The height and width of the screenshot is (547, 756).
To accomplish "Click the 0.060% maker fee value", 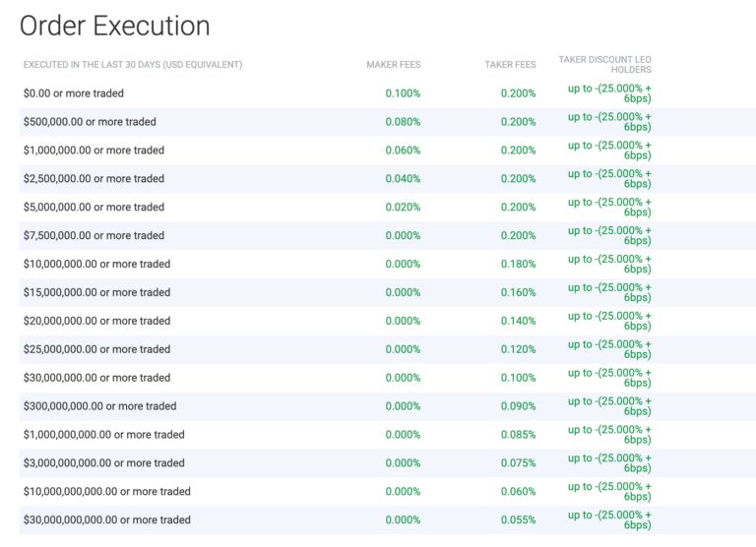I will point(403,151).
